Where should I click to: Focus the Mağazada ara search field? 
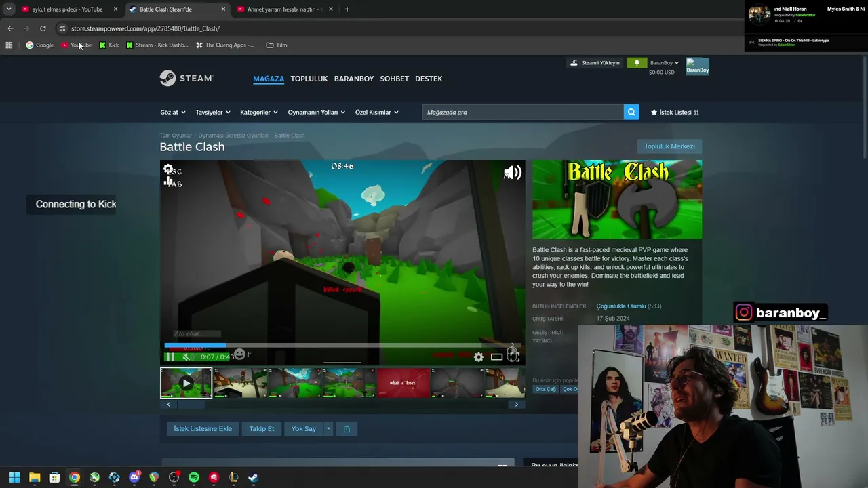click(x=523, y=113)
